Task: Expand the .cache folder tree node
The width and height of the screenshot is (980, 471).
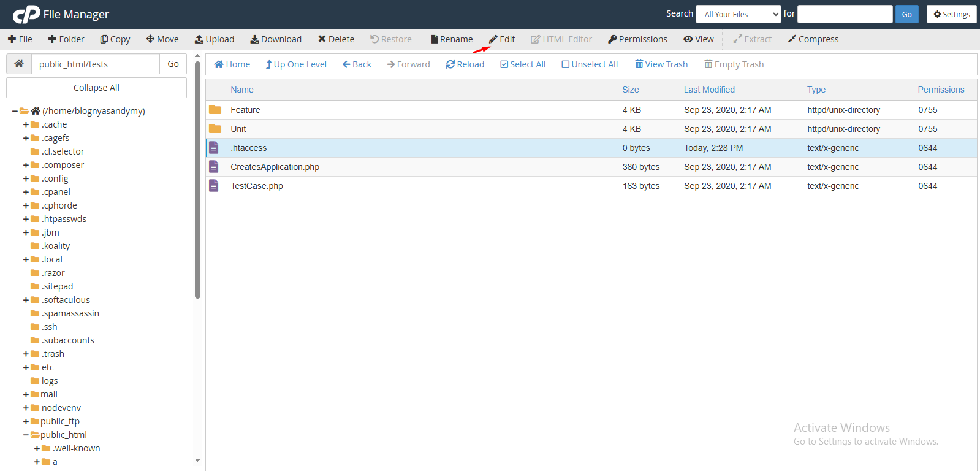Action: coord(26,124)
